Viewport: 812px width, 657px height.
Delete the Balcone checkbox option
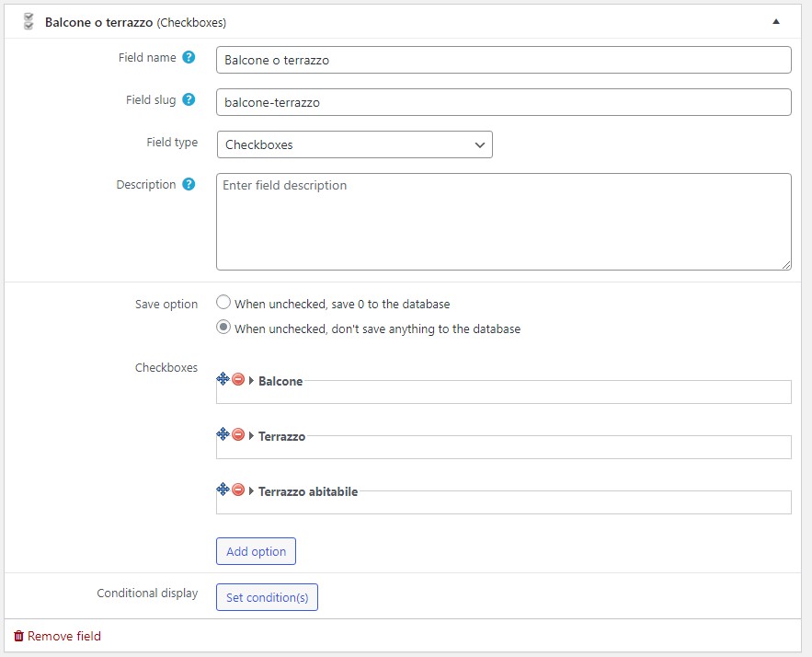tap(238, 379)
